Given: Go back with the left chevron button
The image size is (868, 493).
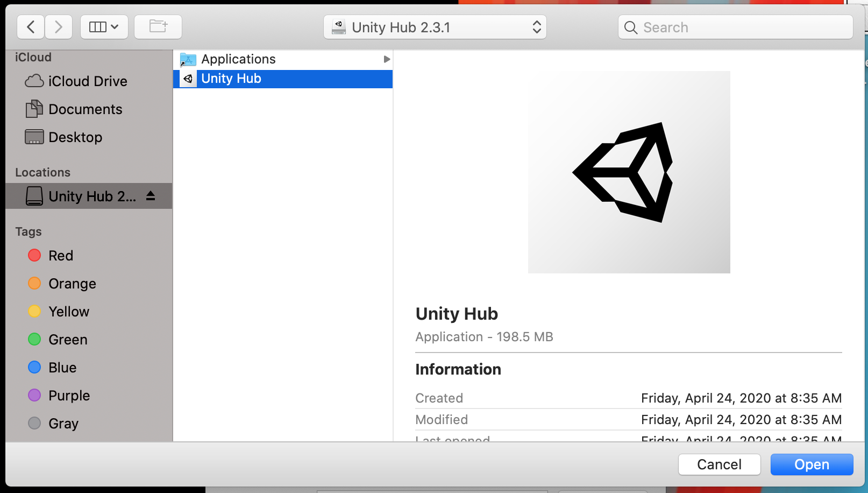Looking at the screenshot, I should pyautogui.click(x=31, y=27).
